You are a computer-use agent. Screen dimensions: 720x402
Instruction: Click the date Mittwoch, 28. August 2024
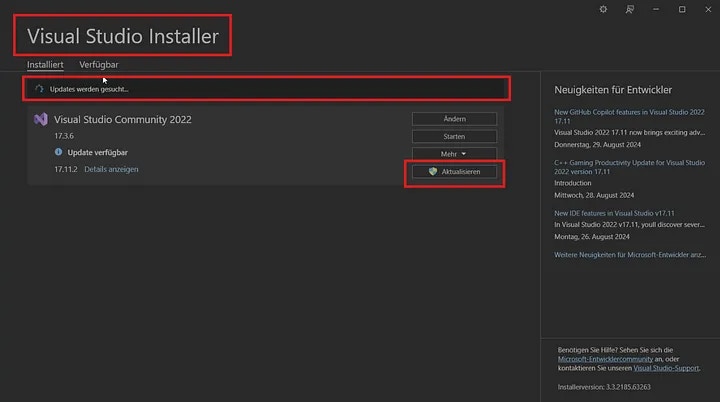[x=594, y=195]
